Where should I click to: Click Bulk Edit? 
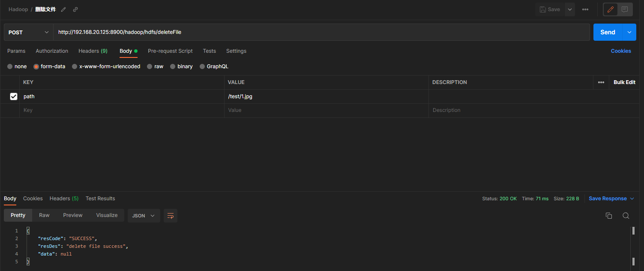[x=624, y=82]
